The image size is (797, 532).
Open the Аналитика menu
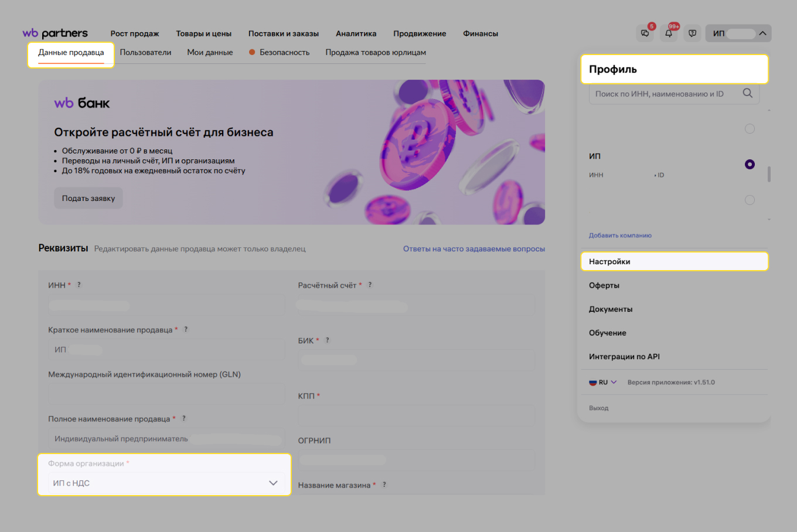(356, 33)
